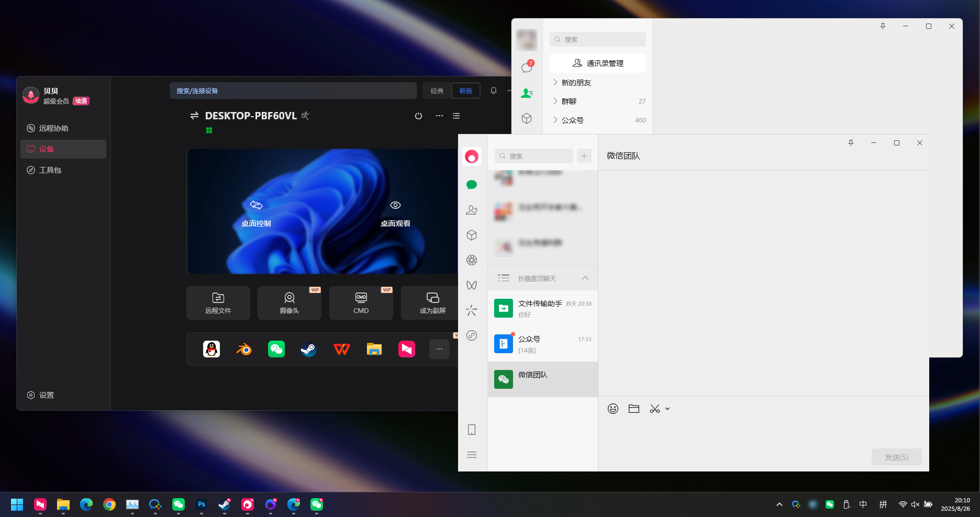The width and height of the screenshot is (980, 517).
Task: Open the hamburger menu at WeChat sidebar bottom
Action: (x=472, y=455)
